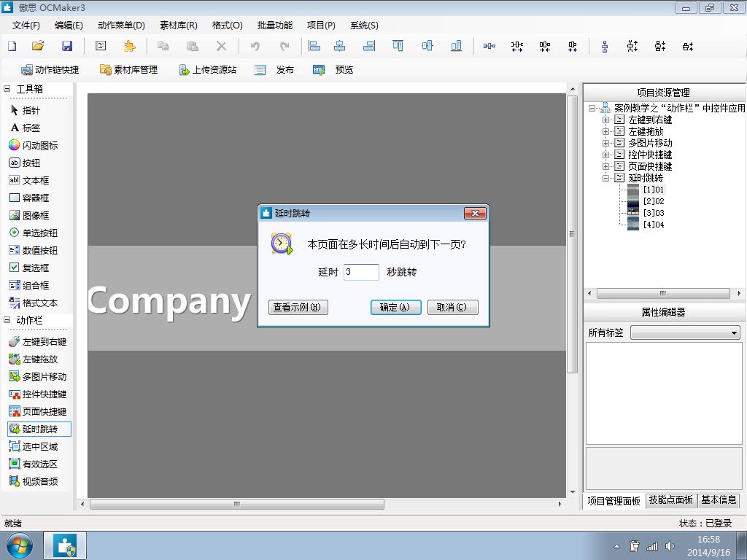Select the 单选按钮 tool in toolbox

[34, 233]
